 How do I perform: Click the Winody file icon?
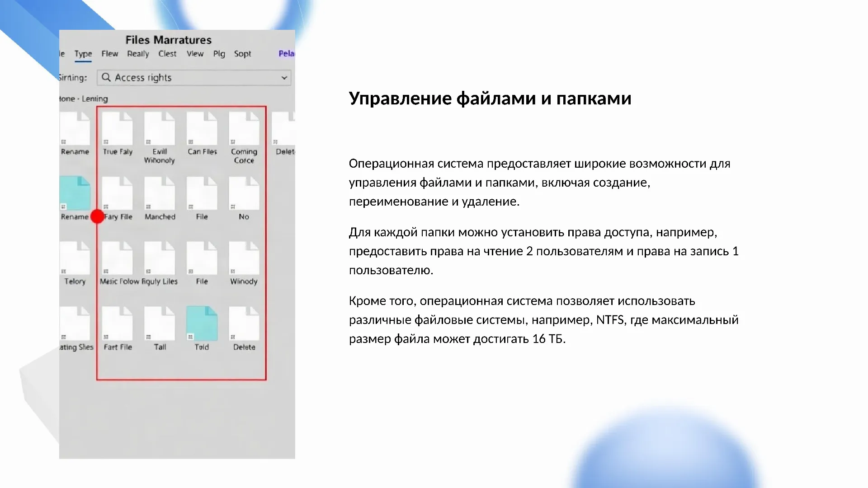pos(244,258)
